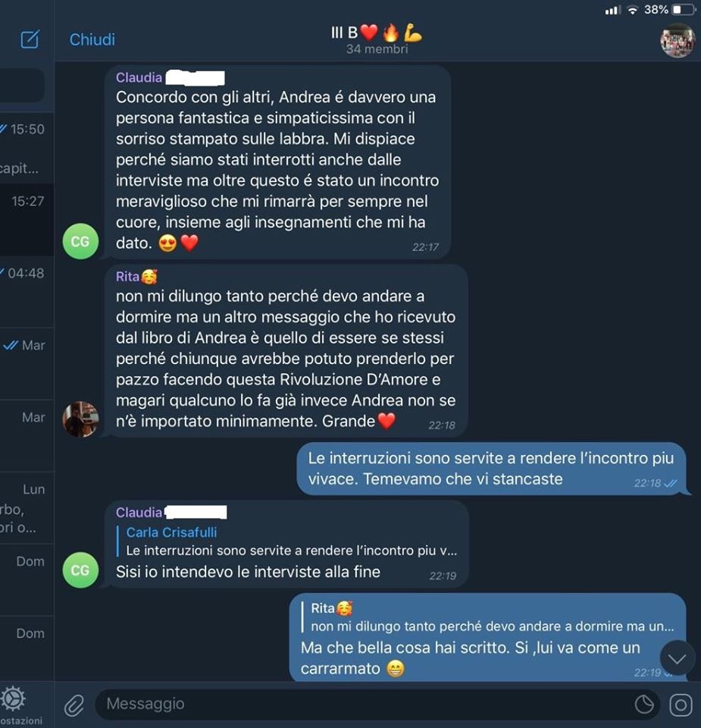The height and width of the screenshot is (728, 701).
Task: Open the settings gear icon
Action: pos(13,698)
